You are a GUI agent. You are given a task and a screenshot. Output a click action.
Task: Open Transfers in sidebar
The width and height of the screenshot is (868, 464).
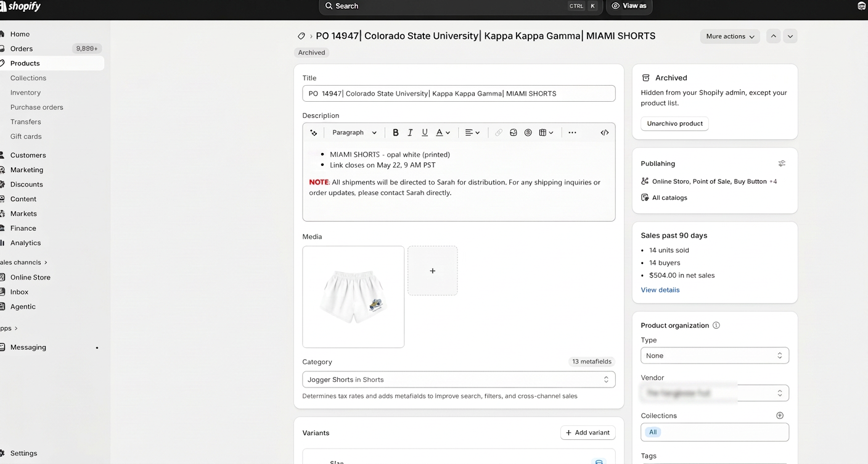pyautogui.click(x=25, y=122)
